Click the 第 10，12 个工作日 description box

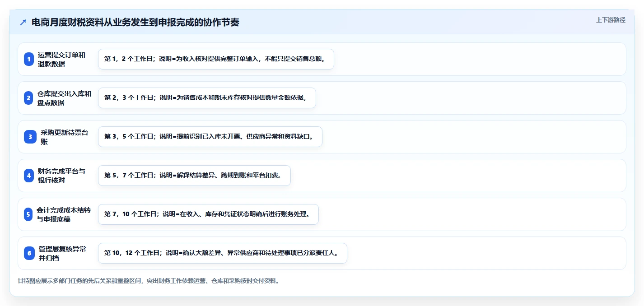coord(223,253)
